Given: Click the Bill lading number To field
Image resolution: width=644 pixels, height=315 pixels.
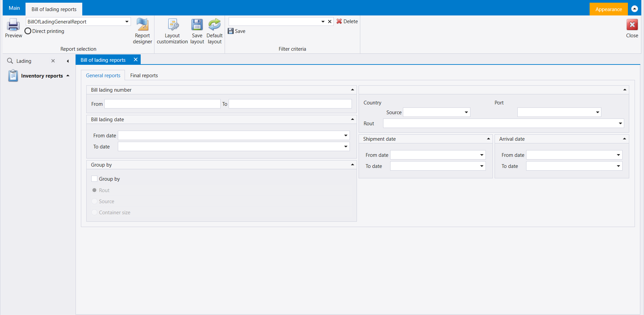Looking at the screenshot, I should [290, 104].
